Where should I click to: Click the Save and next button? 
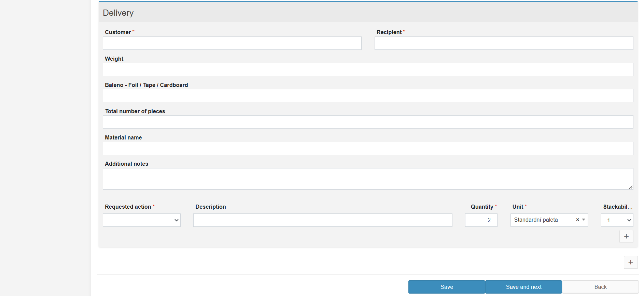523,287
